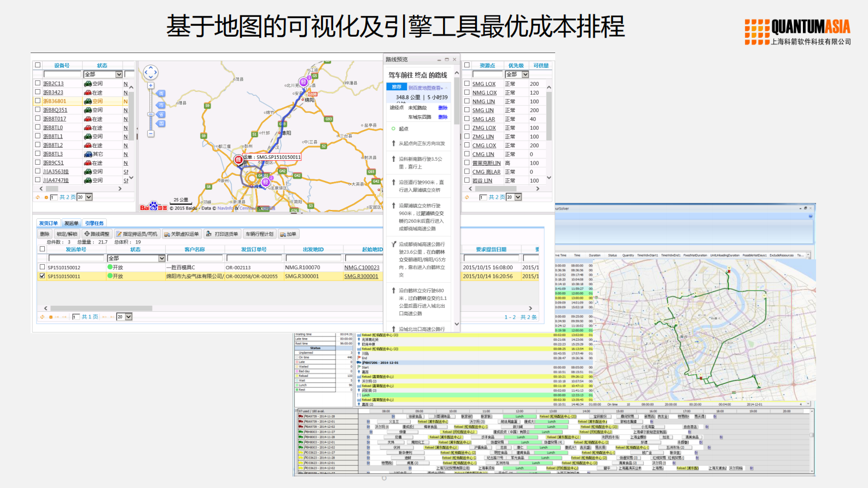Set map zoom to 国 country level

(161, 124)
